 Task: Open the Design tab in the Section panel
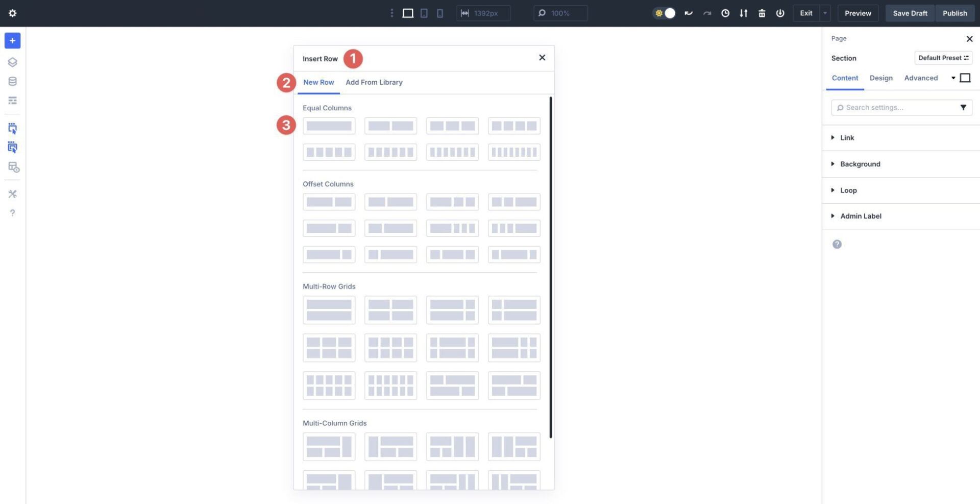pyautogui.click(x=881, y=78)
